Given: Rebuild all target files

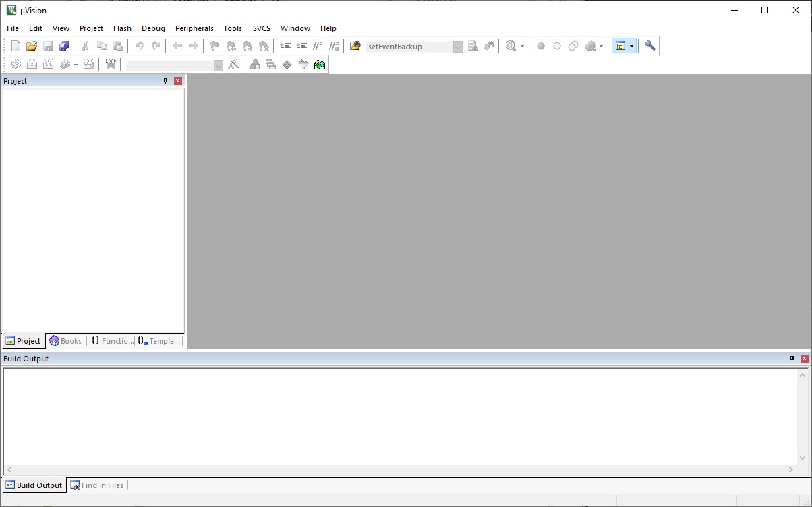Looking at the screenshot, I should [x=48, y=65].
